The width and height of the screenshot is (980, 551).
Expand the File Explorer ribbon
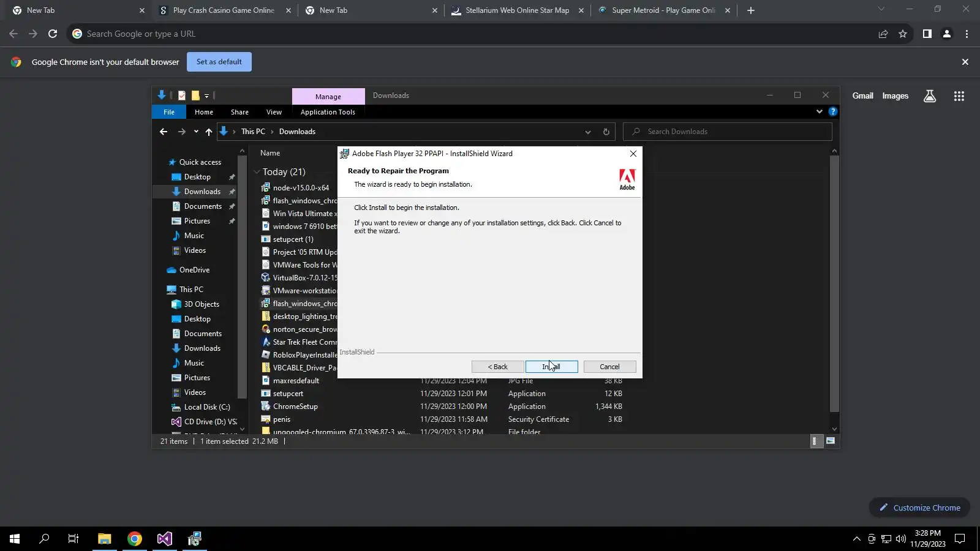(820, 111)
